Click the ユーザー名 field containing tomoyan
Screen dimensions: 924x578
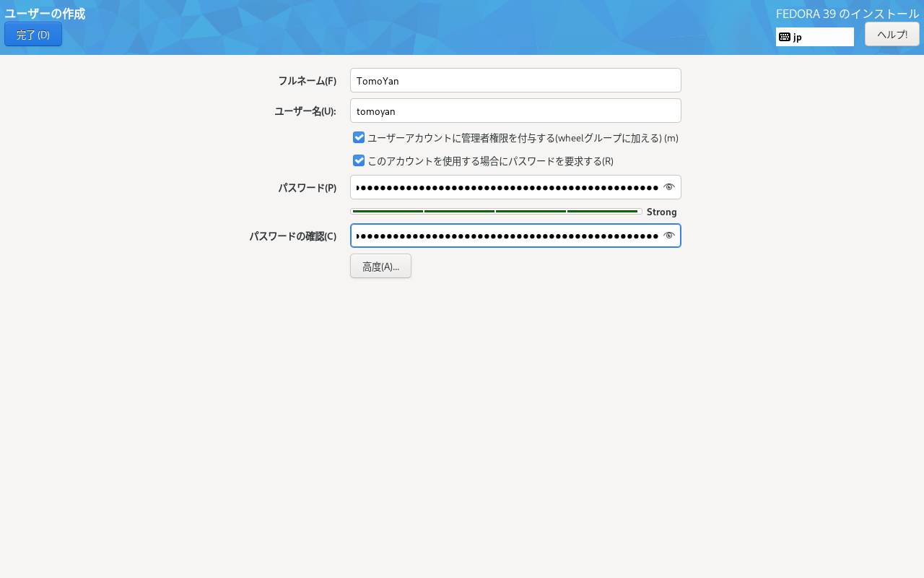[515, 111]
